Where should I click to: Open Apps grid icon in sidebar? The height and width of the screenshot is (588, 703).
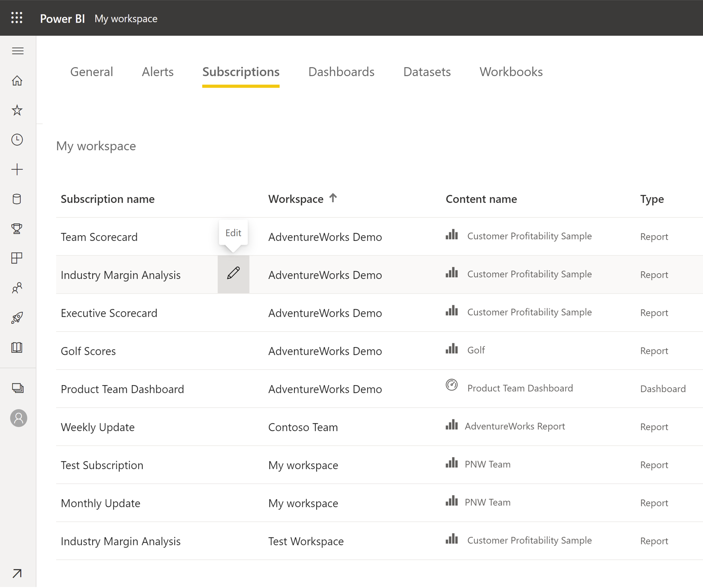click(17, 258)
